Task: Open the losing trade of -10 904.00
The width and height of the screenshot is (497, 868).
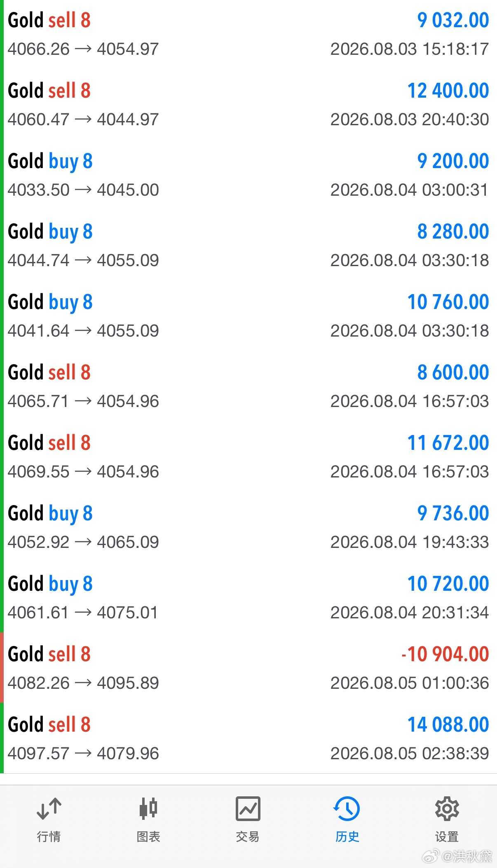Action: [x=248, y=668]
